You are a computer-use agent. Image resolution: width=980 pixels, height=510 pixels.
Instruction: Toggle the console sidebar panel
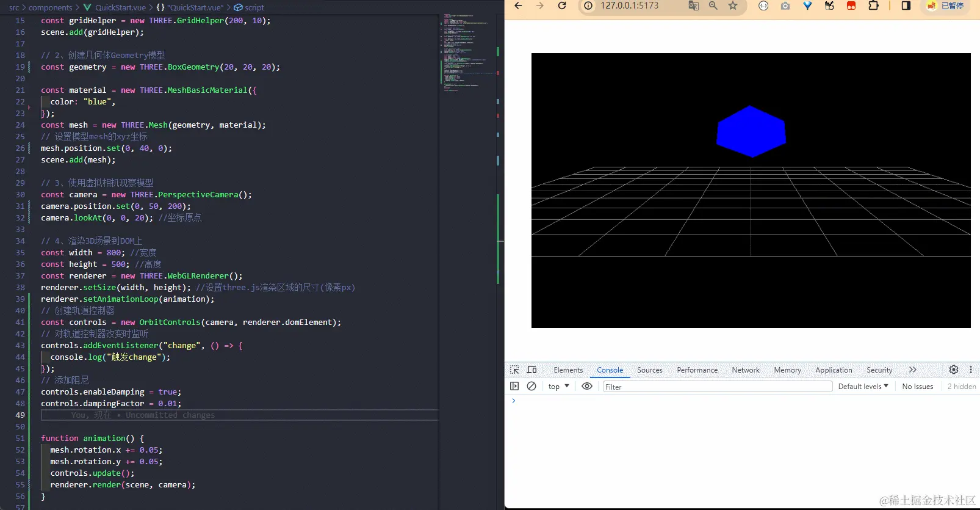[x=514, y=386]
